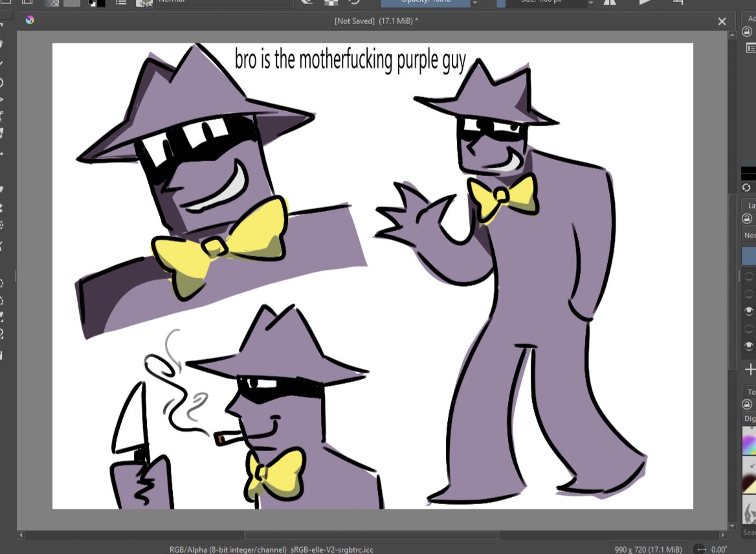This screenshot has height=554, width=756.
Task: Click on the purple guy drawing canvas
Action: coord(373,276)
